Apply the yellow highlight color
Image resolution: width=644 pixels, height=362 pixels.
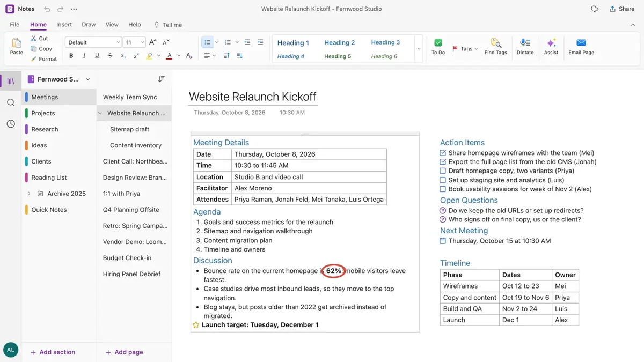[150, 56]
